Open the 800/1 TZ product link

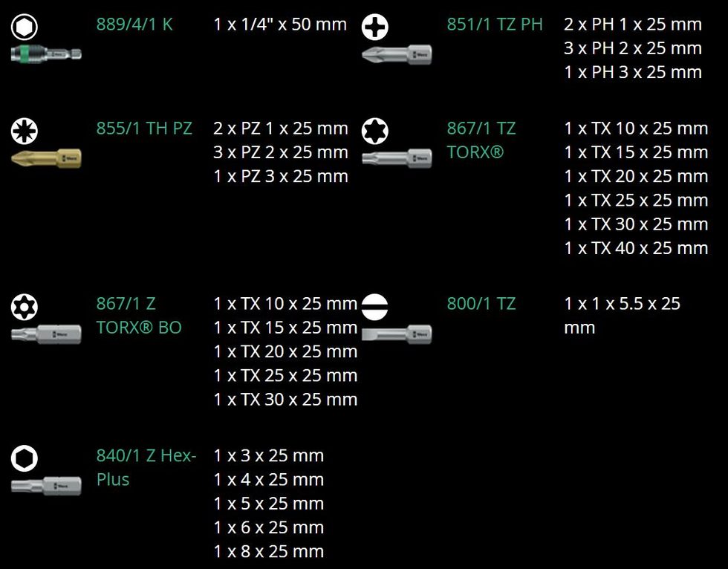pos(481,304)
